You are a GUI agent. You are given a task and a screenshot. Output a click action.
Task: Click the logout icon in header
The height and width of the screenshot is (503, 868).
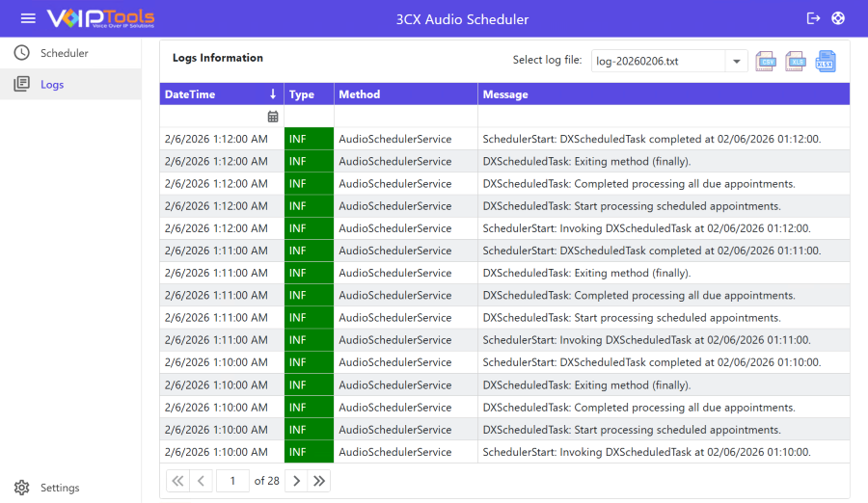point(813,18)
